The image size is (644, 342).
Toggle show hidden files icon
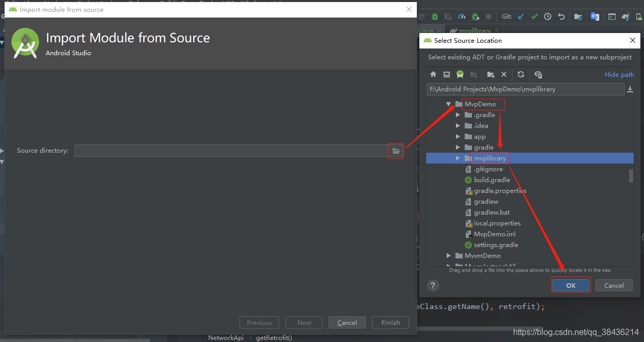[x=538, y=74]
